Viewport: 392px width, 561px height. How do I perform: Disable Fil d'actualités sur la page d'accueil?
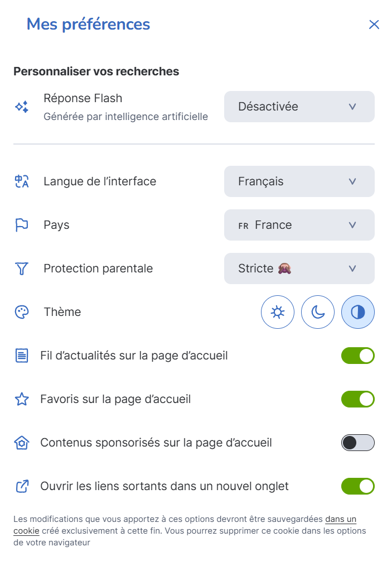358,356
